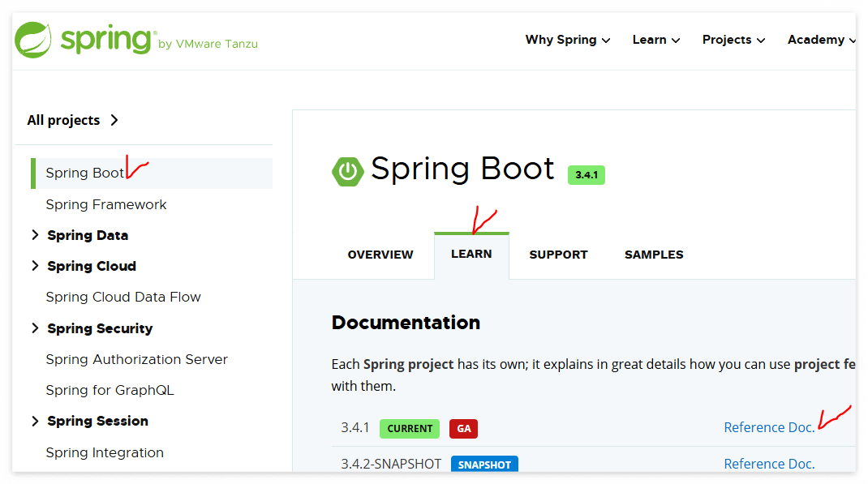868x484 pixels.
Task: Click the 3.4.1 version row text
Action: [x=355, y=427]
